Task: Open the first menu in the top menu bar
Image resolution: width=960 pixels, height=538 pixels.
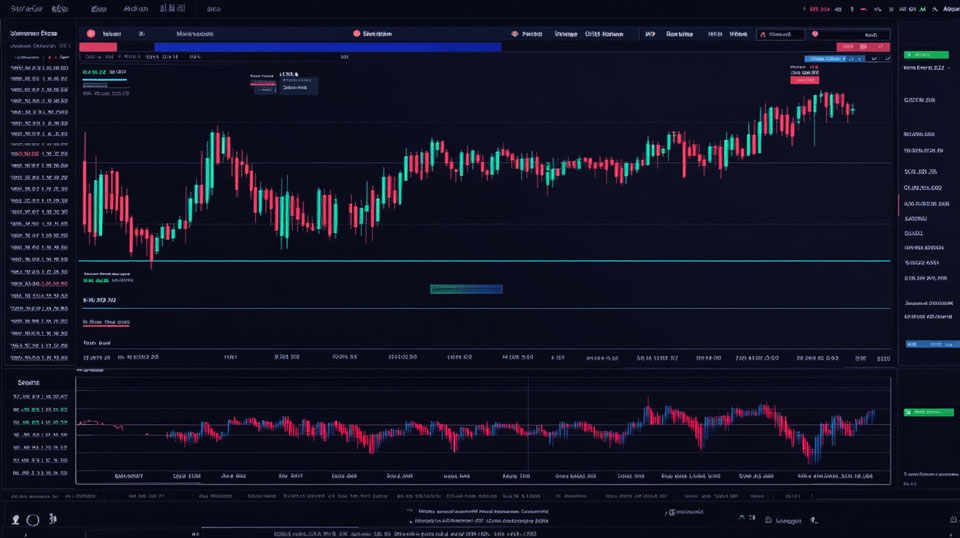Action: click(26, 9)
